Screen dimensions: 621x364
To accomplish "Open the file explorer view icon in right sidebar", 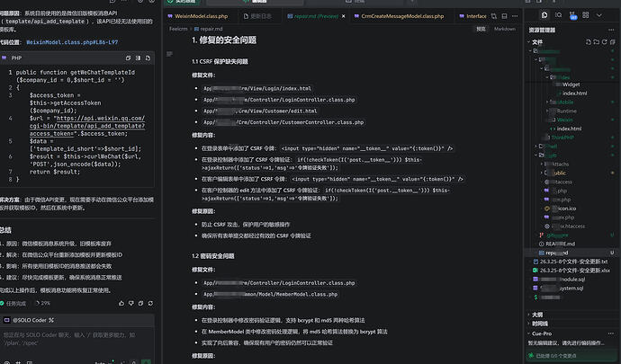I will (544, 15).
